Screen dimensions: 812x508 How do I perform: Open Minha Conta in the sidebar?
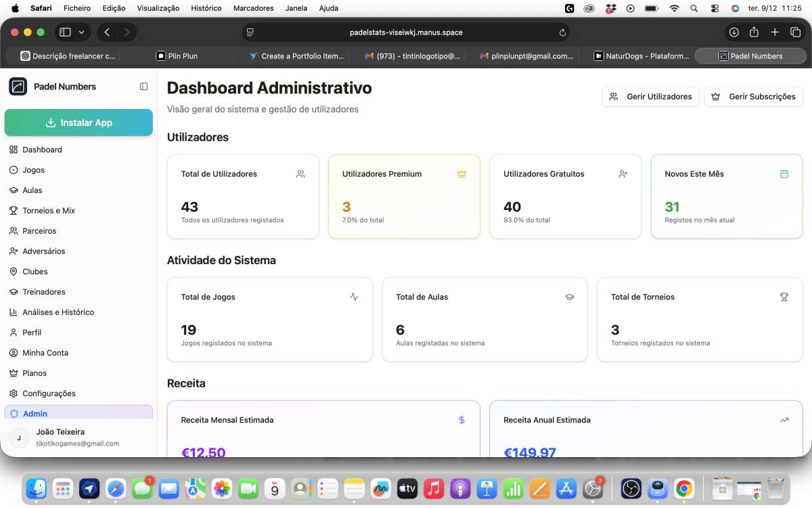point(78,353)
